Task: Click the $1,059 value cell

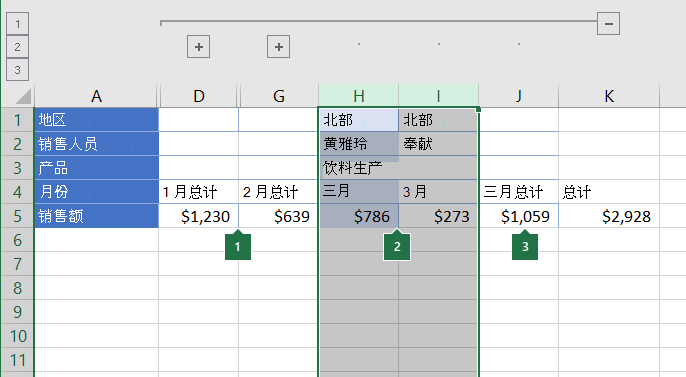Action: pyautogui.click(x=519, y=216)
